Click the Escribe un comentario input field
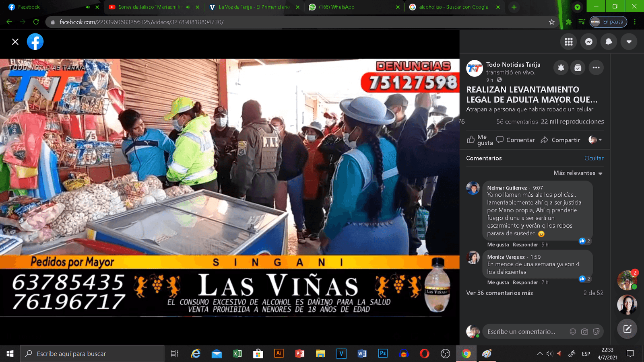This screenshot has height=362, width=644. [523, 331]
